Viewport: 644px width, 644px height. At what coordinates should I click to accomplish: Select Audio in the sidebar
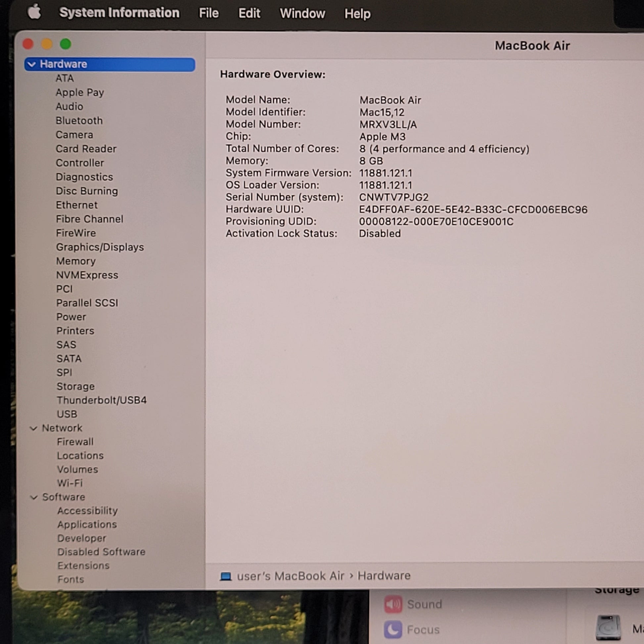tap(69, 106)
